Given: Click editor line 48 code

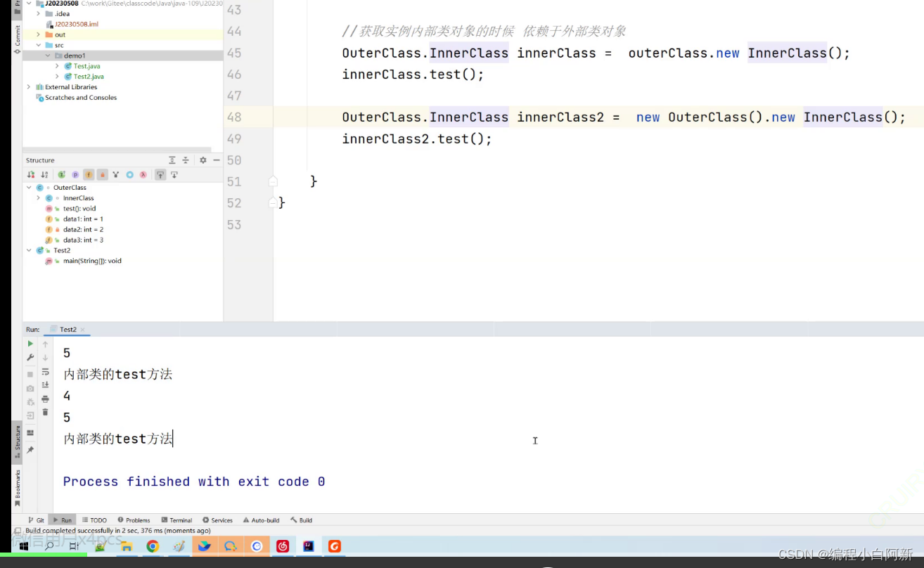Looking at the screenshot, I should point(624,117).
